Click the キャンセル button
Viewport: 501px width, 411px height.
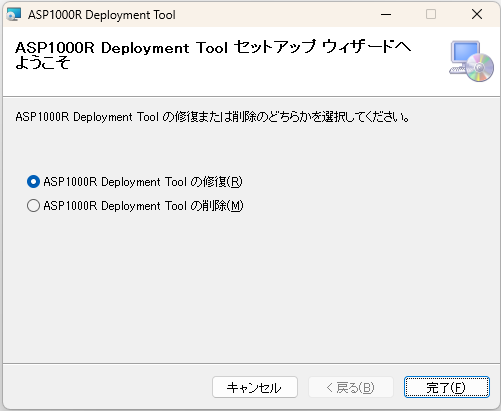tap(255, 387)
